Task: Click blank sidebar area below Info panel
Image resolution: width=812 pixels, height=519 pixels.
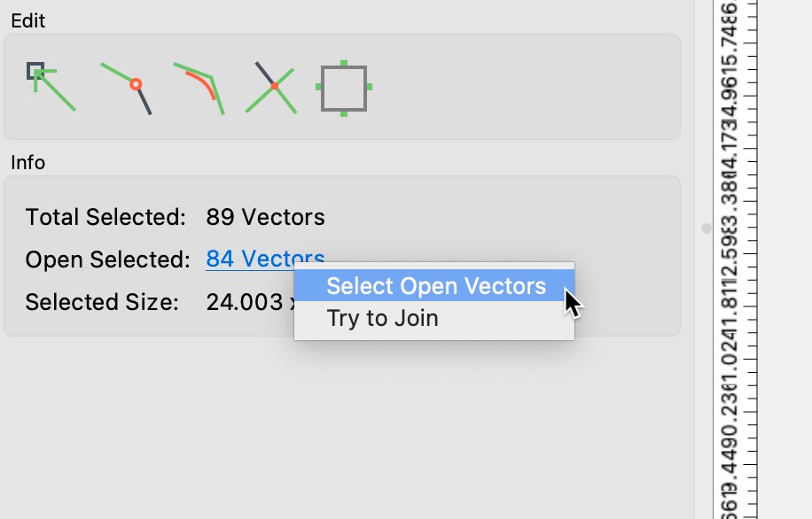Action: coord(342,430)
